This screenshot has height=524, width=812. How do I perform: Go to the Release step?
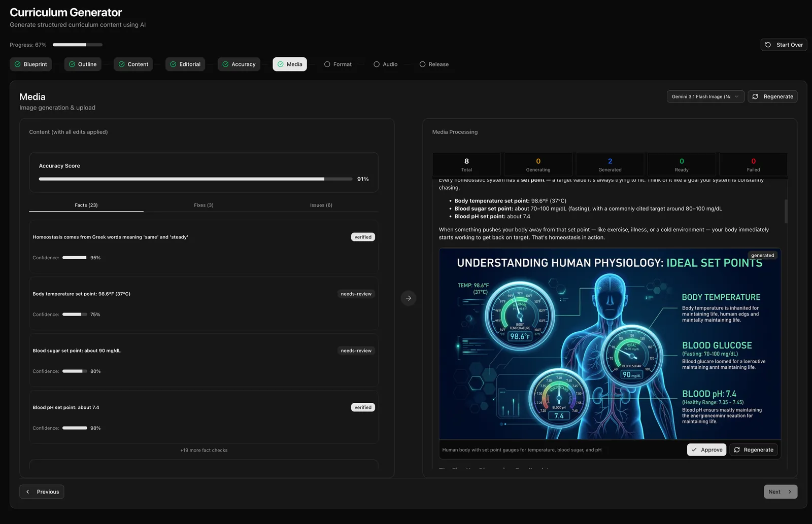pyautogui.click(x=434, y=64)
